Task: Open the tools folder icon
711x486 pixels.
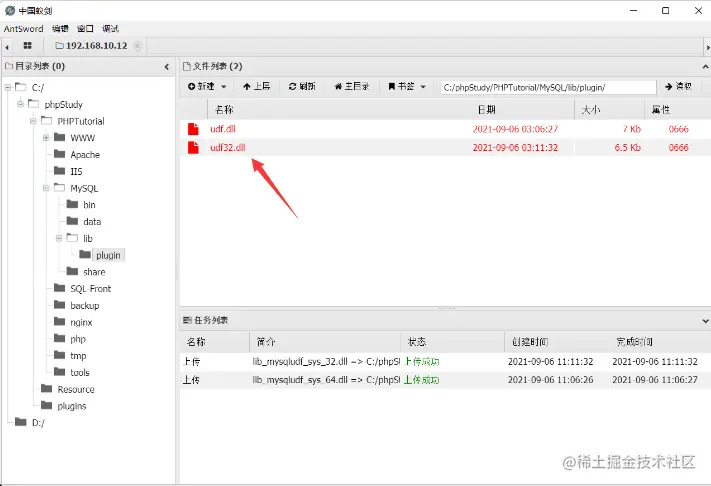Action: (59, 372)
